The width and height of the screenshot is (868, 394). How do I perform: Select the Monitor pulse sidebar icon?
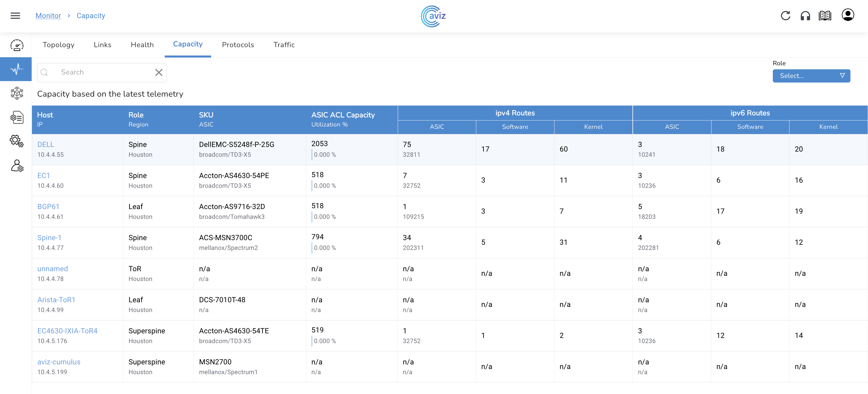(16, 69)
